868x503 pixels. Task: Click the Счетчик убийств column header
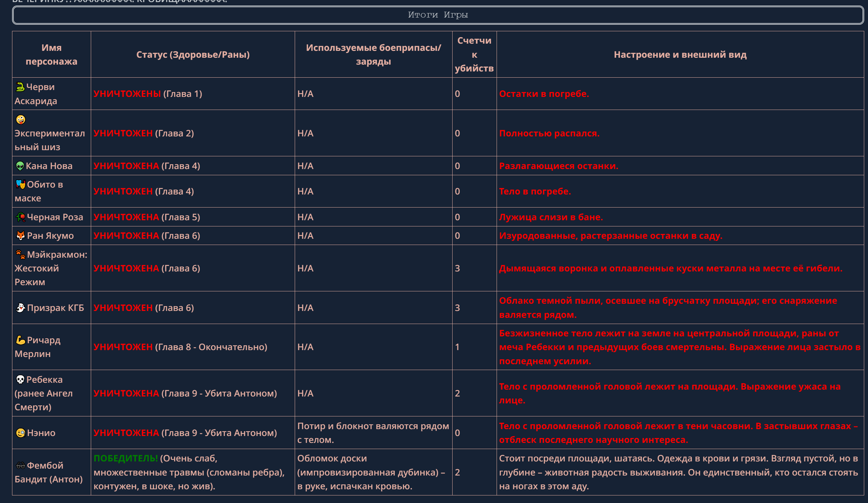tap(474, 54)
